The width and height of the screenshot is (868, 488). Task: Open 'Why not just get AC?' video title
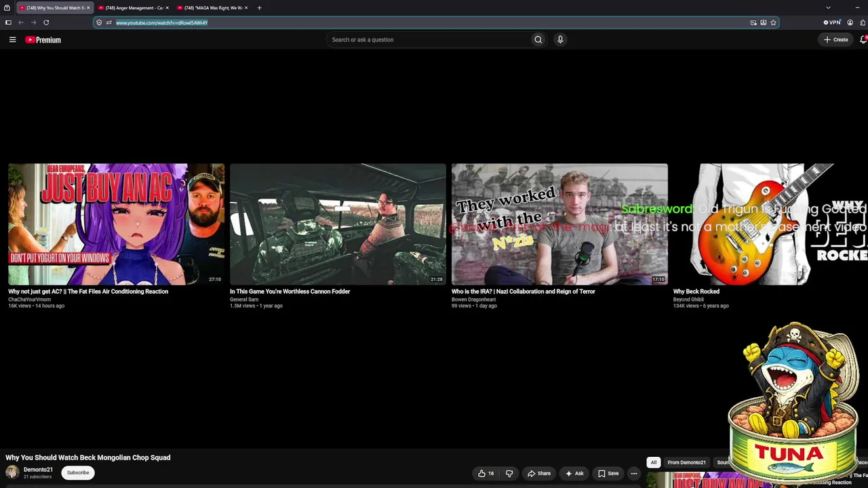88,291
